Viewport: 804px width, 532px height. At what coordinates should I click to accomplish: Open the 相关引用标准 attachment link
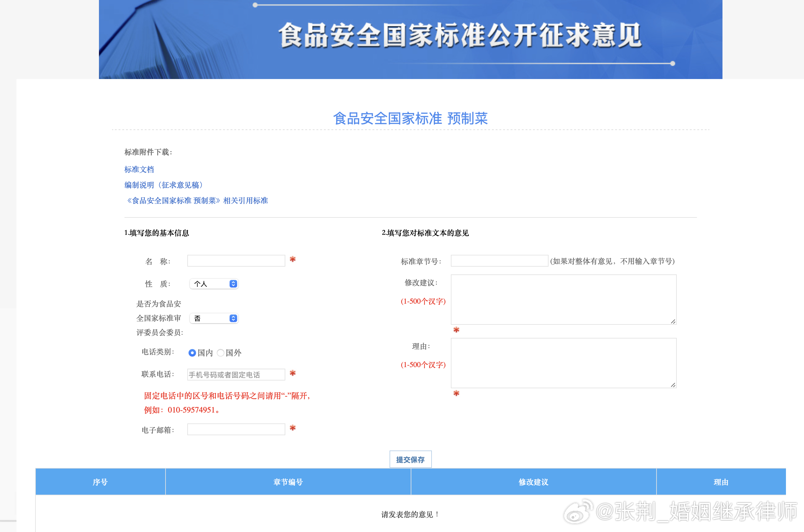[197, 201]
